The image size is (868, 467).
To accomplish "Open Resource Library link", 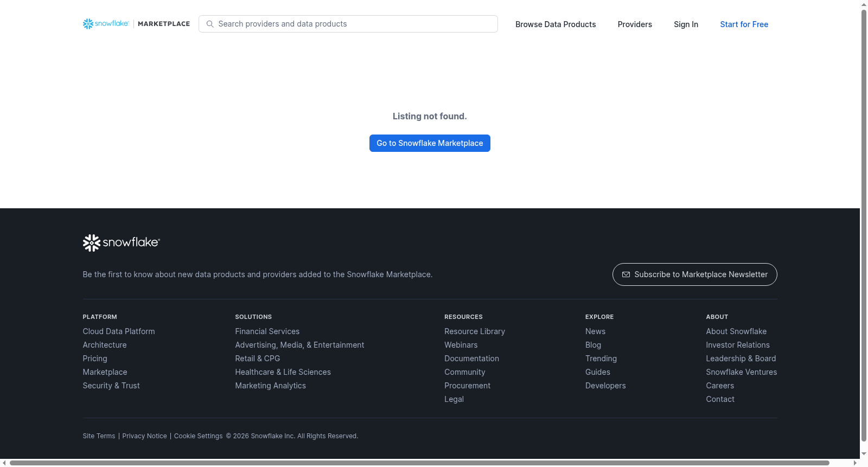I will 475,331.
